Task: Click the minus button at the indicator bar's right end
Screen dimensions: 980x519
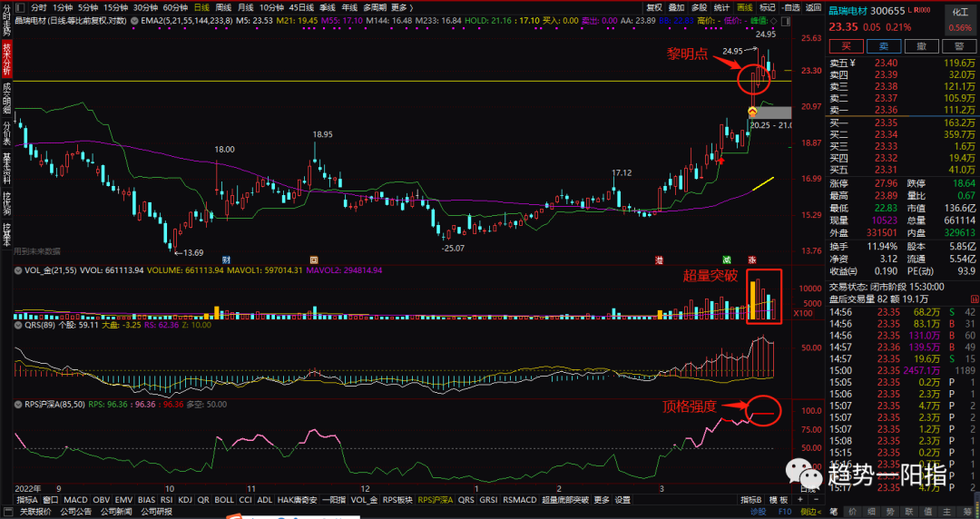Action: coord(816,500)
